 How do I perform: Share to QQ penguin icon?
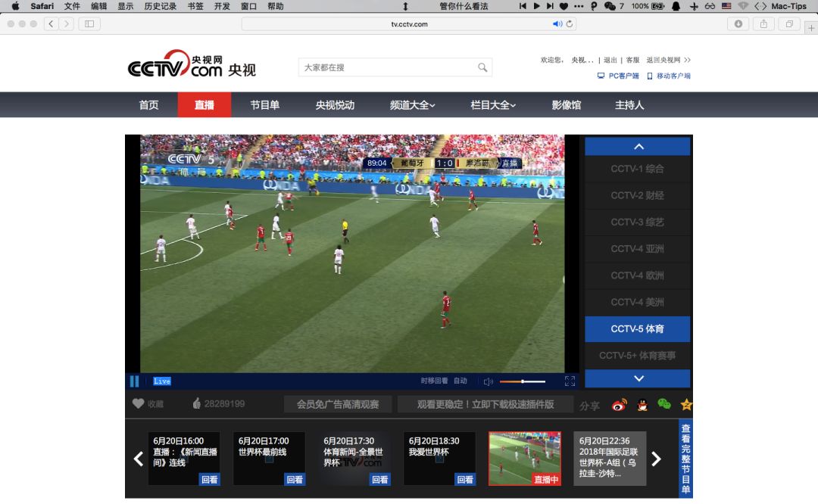point(642,405)
